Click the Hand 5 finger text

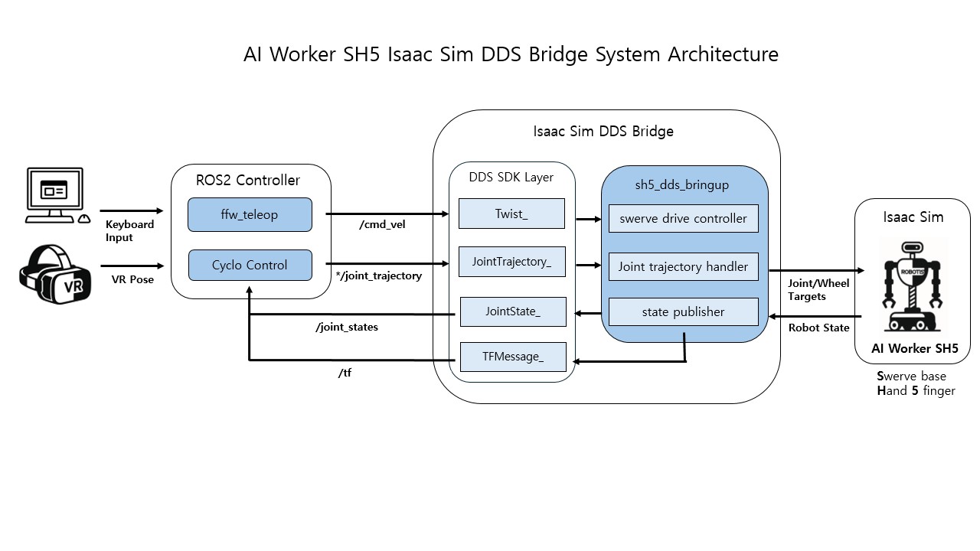pos(916,391)
